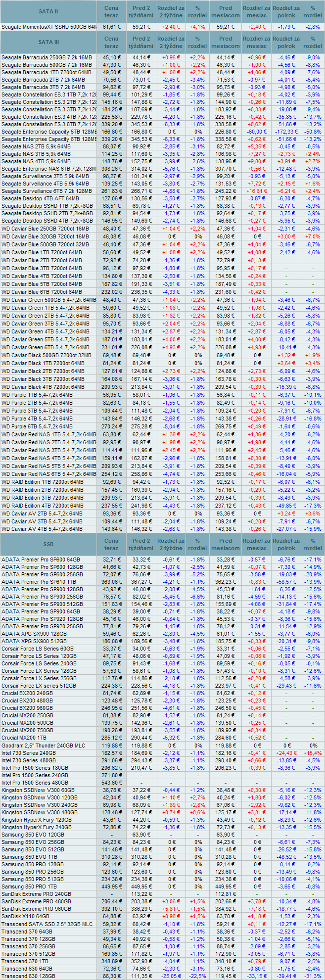
Task: Click "Seagate Surveillance 6TB 7,2k 128MB"
Action: tap(46, 191)
